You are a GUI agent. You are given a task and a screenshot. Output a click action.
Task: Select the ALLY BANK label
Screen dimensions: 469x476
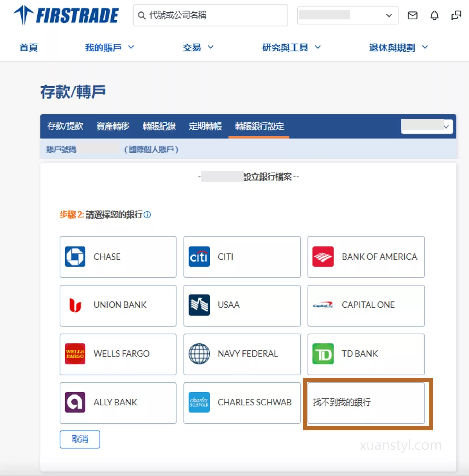coord(115,402)
